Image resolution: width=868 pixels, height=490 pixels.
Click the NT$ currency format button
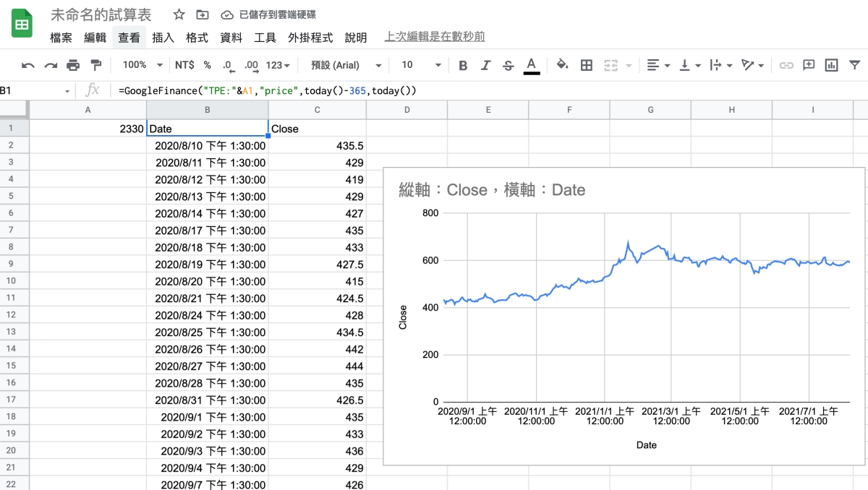pyautogui.click(x=184, y=65)
